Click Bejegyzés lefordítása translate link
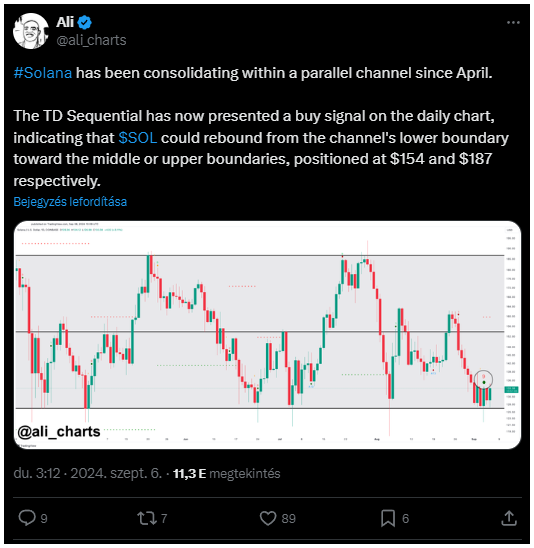This screenshot has width=534, height=548. coord(70,202)
